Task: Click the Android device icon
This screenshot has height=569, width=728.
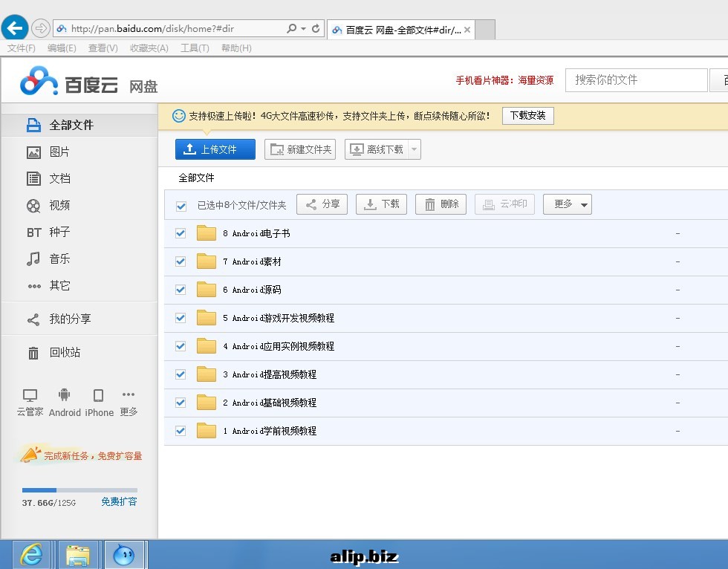Action: click(64, 395)
